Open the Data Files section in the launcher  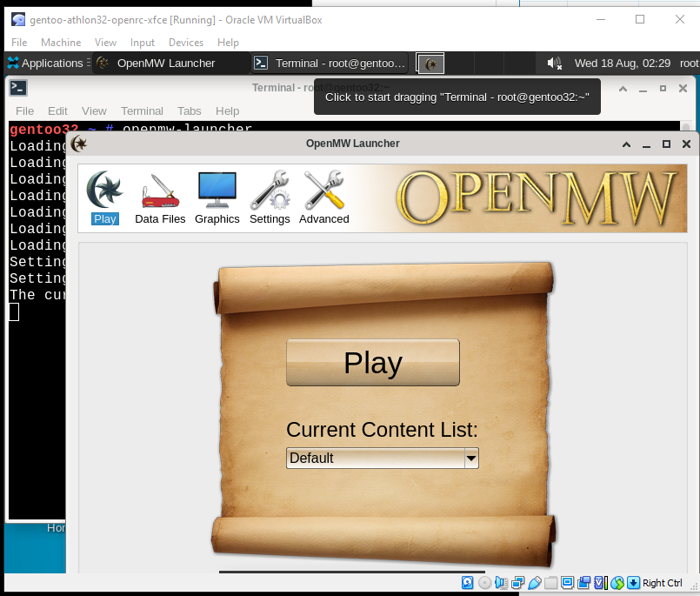tap(160, 198)
